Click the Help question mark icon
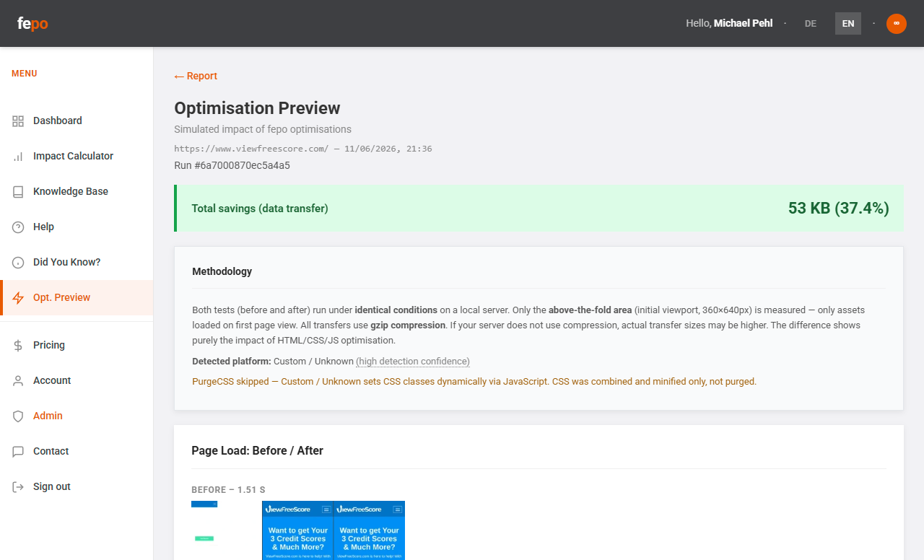Screen dimensions: 924x560 click(x=18, y=227)
